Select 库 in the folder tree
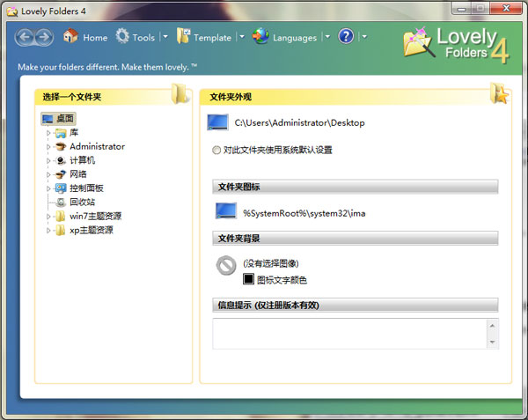 tap(74, 133)
